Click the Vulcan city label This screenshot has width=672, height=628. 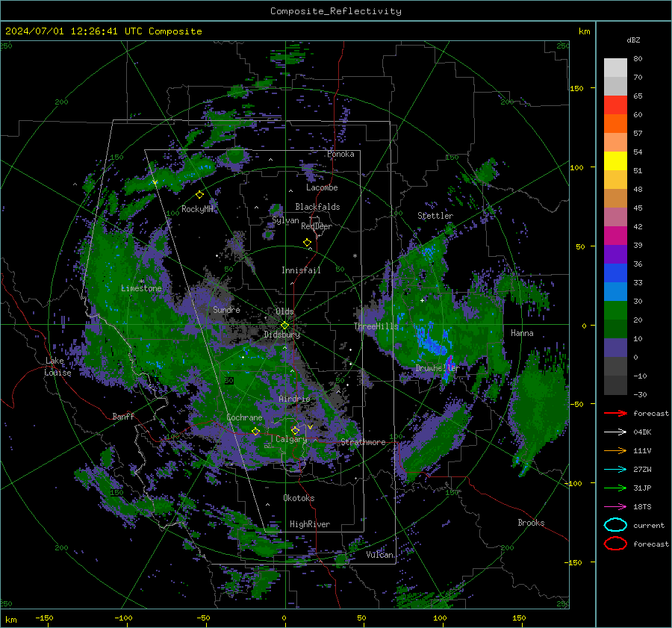pos(380,555)
